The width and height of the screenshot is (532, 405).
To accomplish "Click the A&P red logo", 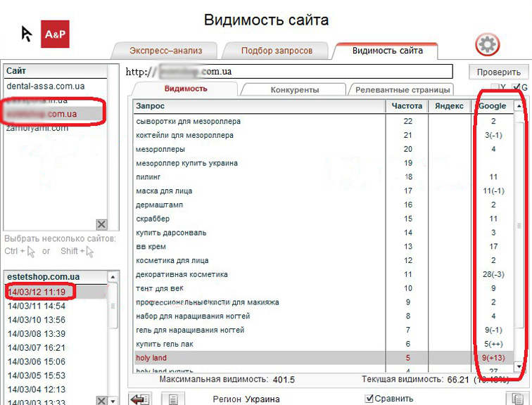I will click(55, 34).
